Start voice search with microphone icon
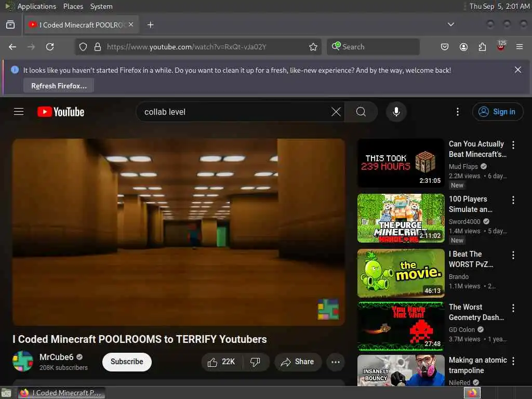532x399 pixels. (x=396, y=112)
